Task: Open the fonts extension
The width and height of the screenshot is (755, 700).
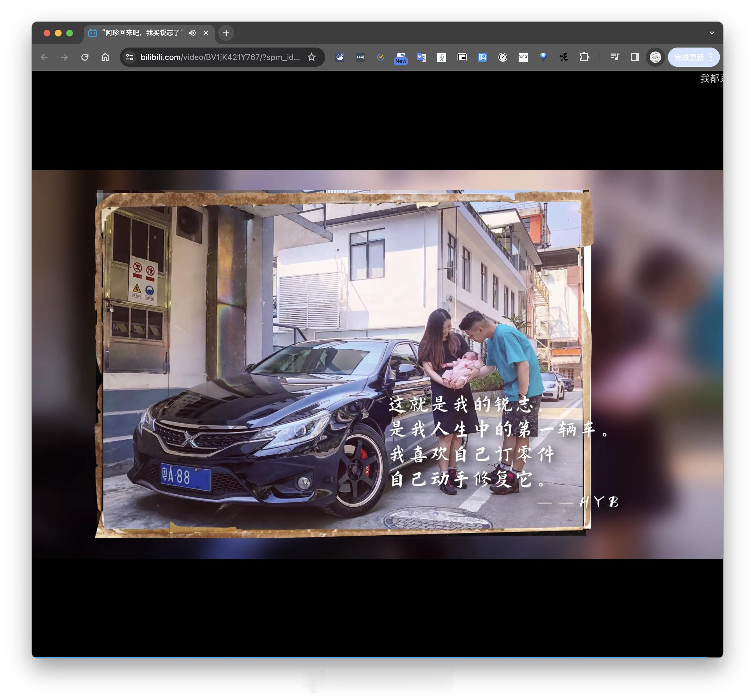Action: (523, 57)
